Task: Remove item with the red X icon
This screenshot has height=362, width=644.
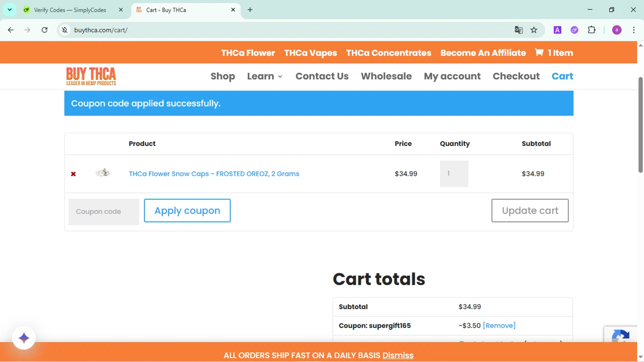Action: click(x=73, y=174)
